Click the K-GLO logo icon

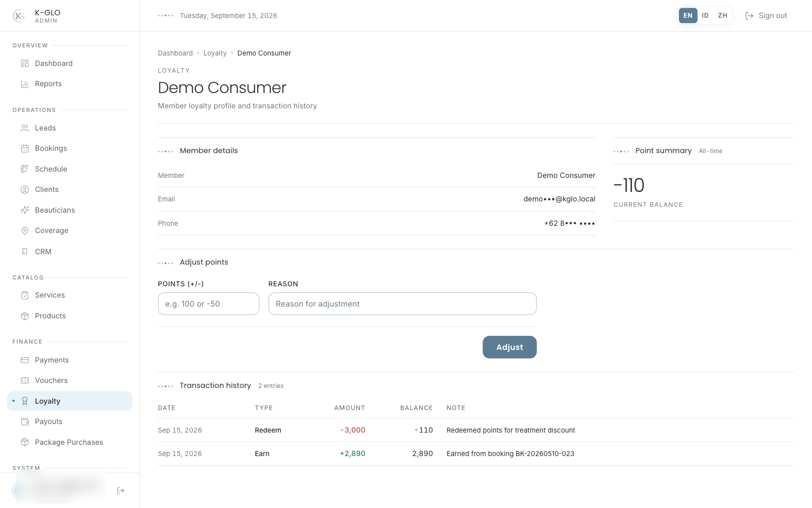click(x=19, y=16)
